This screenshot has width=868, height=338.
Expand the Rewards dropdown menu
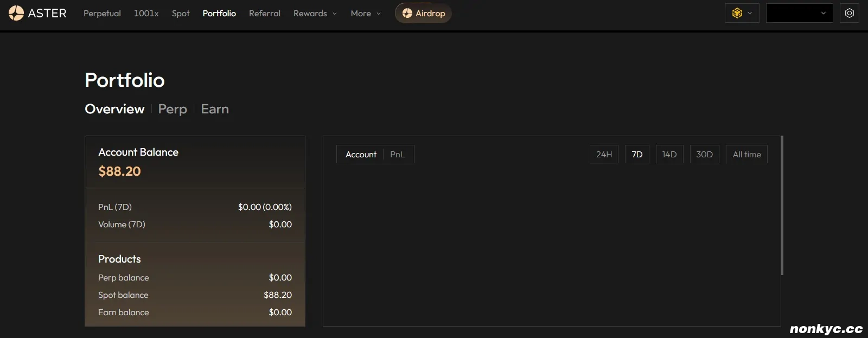[x=315, y=13]
